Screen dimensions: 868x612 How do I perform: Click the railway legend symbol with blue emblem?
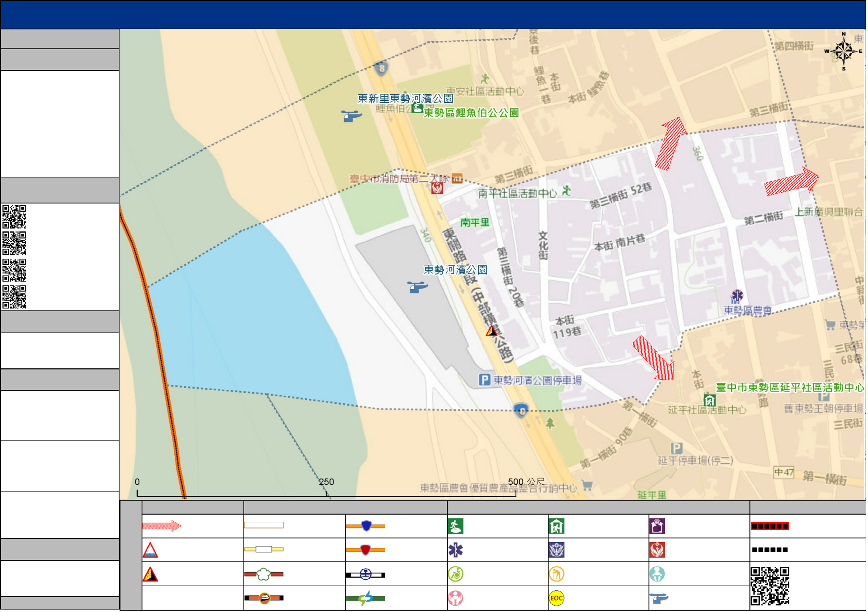365,575
